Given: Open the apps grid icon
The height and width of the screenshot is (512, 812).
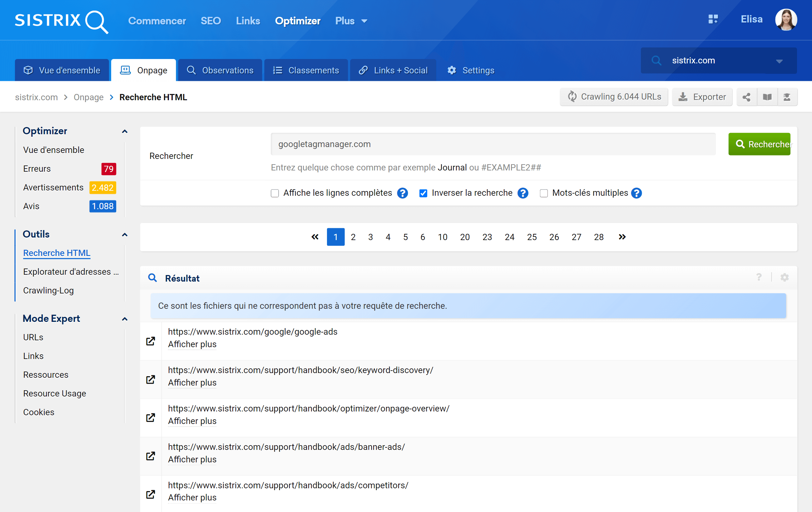Looking at the screenshot, I should click(713, 19).
